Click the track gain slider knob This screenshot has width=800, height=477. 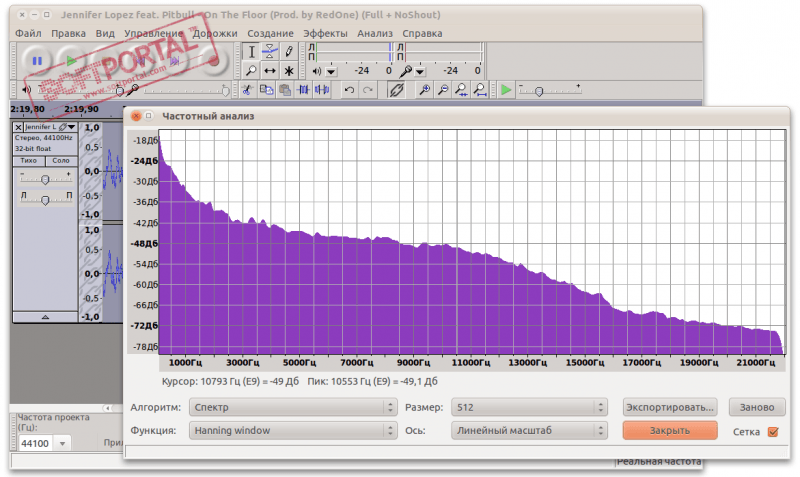point(45,180)
